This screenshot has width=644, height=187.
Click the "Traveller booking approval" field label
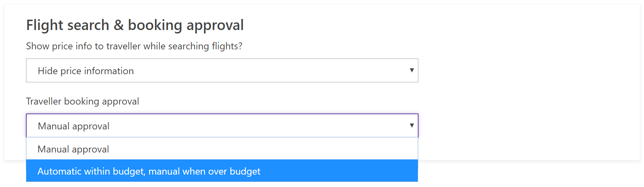point(82,101)
